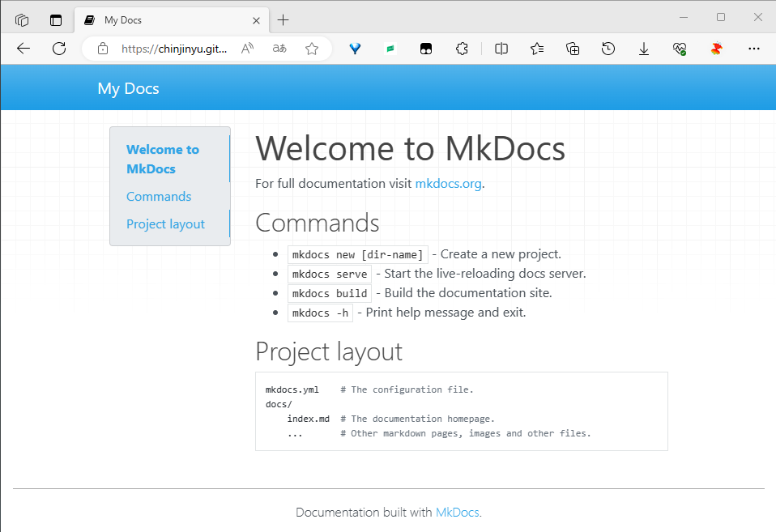The width and height of the screenshot is (776, 532).
Task: Open the Extensions puzzle icon
Action: coord(462,49)
